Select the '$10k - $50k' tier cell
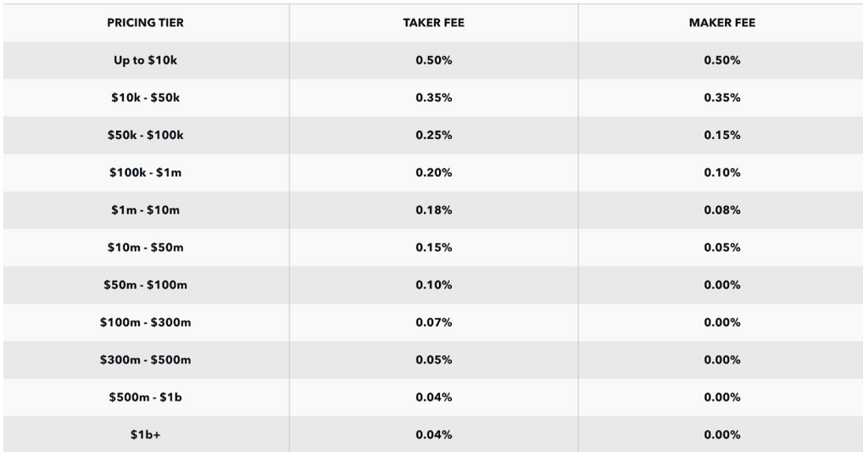The width and height of the screenshot is (868, 457). click(145, 98)
